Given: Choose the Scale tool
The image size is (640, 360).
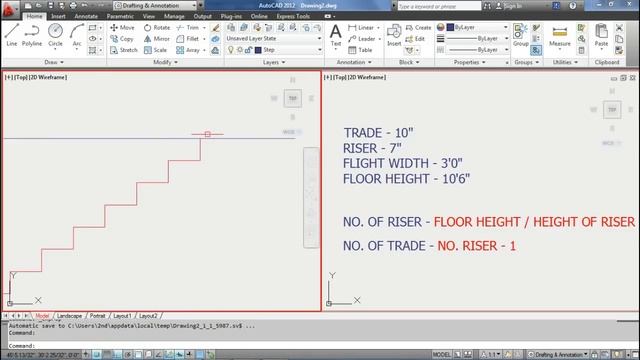Looking at the screenshot, I should tap(156, 50).
